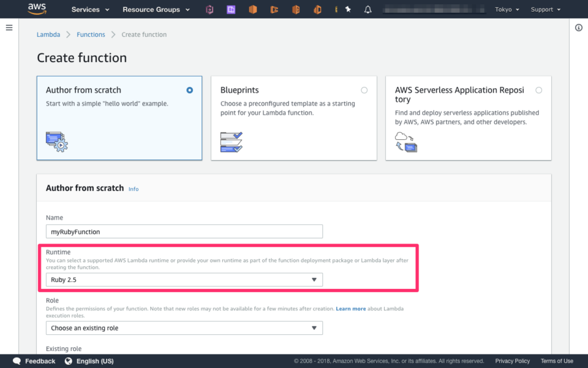Open the Choose an existing role dropdown
The height and width of the screenshot is (368, 588).
[184, 328]
